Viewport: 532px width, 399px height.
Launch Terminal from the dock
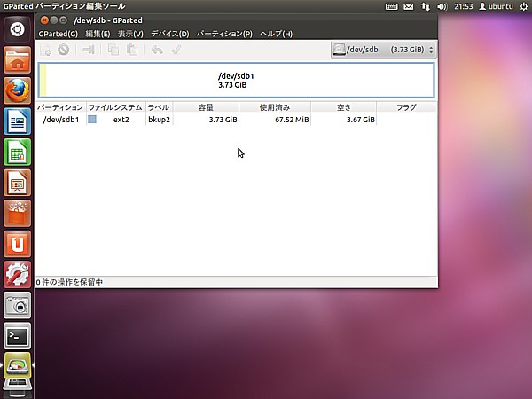(18, 335)
